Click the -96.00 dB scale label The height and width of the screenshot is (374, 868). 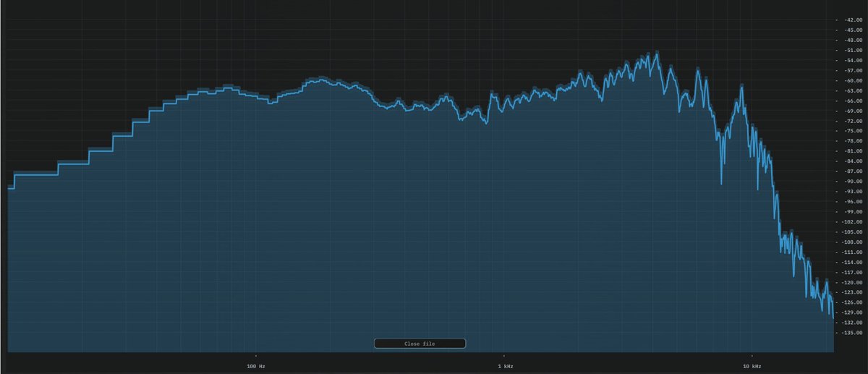[852, 202]
